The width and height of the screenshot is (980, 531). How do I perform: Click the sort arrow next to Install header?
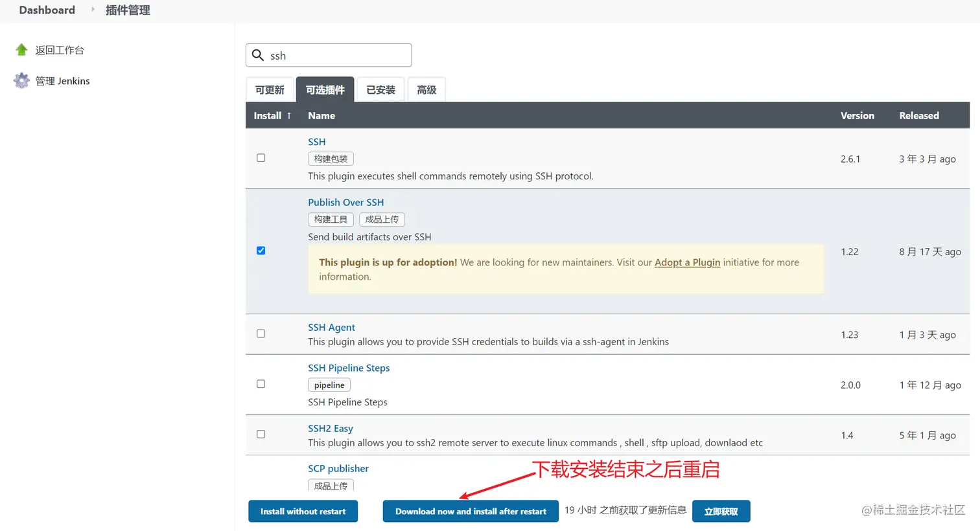point(289,116)
